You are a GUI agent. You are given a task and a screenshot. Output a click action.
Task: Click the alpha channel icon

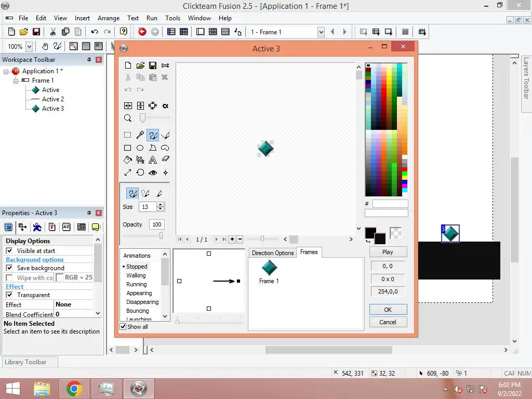point(165,106)
